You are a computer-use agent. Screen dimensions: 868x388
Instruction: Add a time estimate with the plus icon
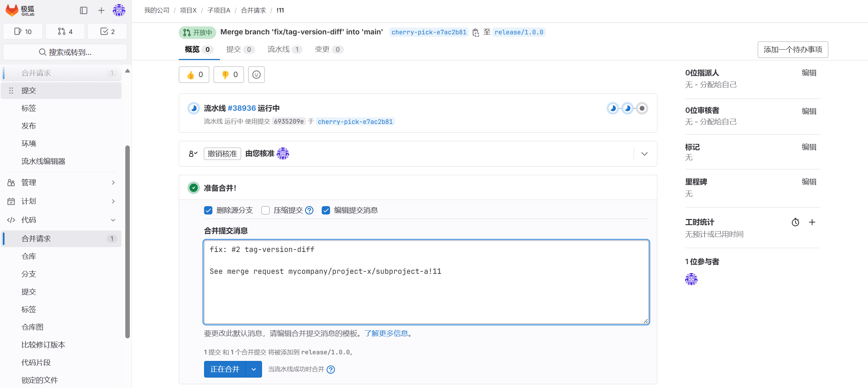(812, 222)
